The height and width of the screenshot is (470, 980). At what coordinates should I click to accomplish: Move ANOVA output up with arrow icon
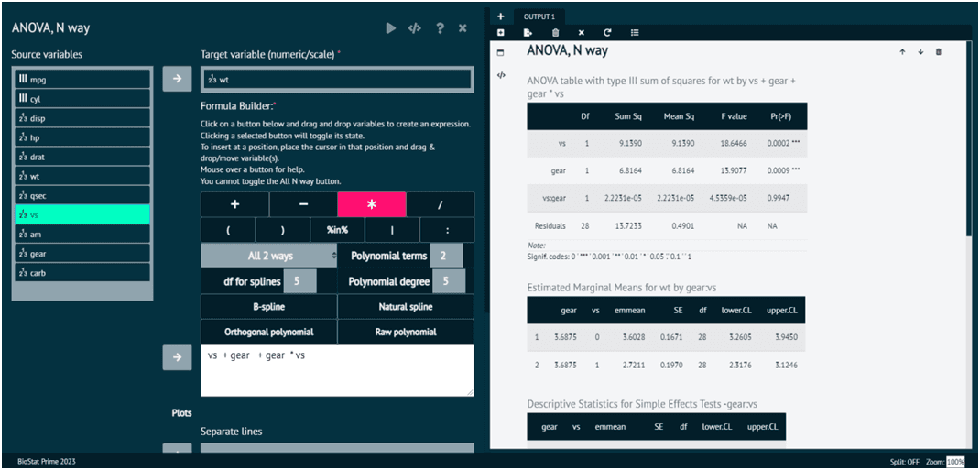[902, 52]
